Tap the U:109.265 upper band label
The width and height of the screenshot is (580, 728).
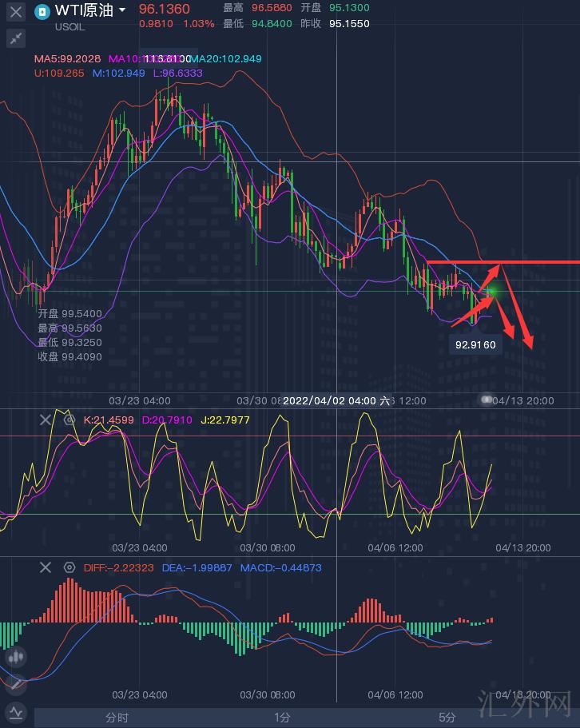tap(59, 74)
